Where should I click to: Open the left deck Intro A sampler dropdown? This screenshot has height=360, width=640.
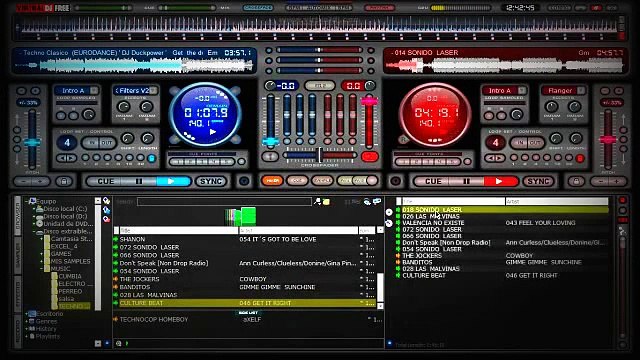click(x=94, y=90)
